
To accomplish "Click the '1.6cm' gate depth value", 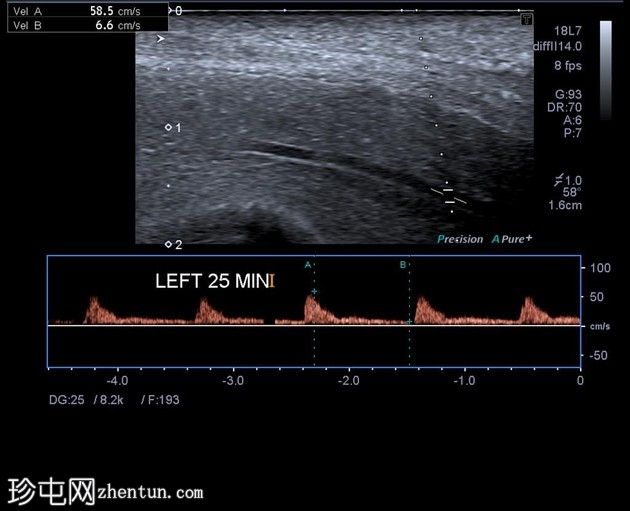I will point(565,205).
